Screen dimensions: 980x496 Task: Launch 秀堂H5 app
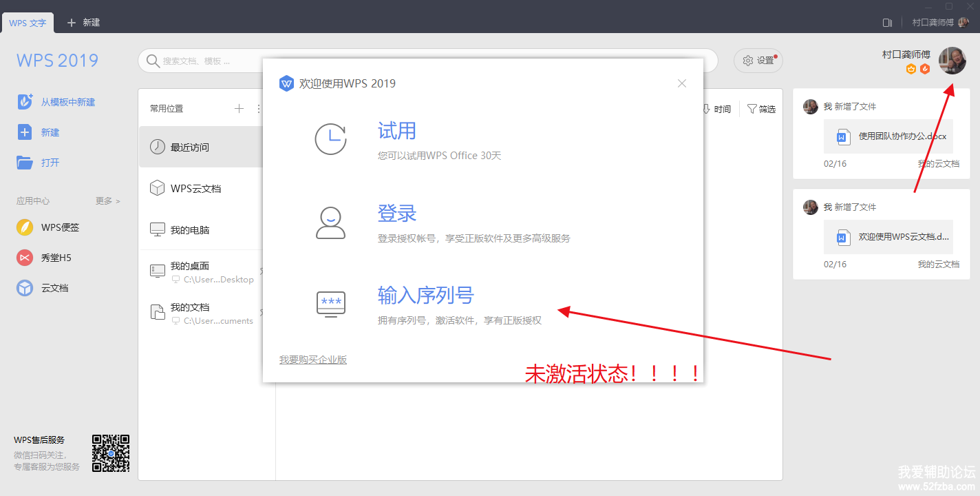click(x=44, y=258)
